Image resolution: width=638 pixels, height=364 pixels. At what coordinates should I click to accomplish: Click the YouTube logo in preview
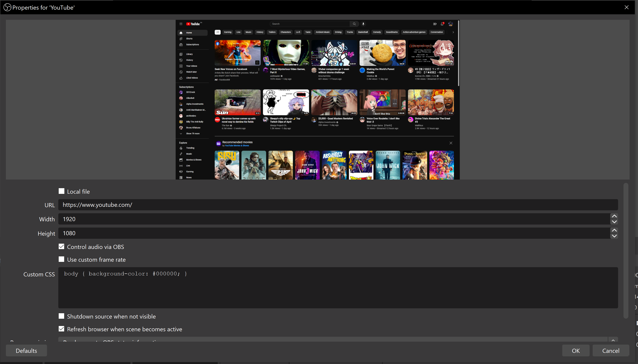[x=193, y=24]
